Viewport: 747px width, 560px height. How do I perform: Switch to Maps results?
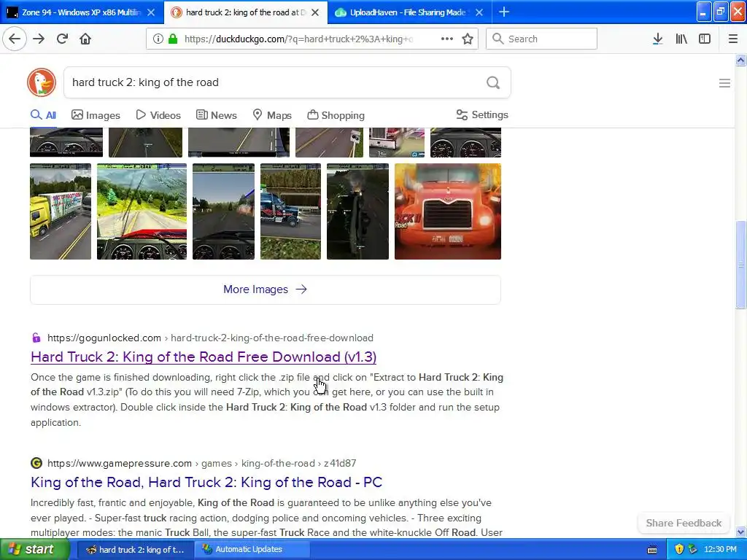[272, 115]
